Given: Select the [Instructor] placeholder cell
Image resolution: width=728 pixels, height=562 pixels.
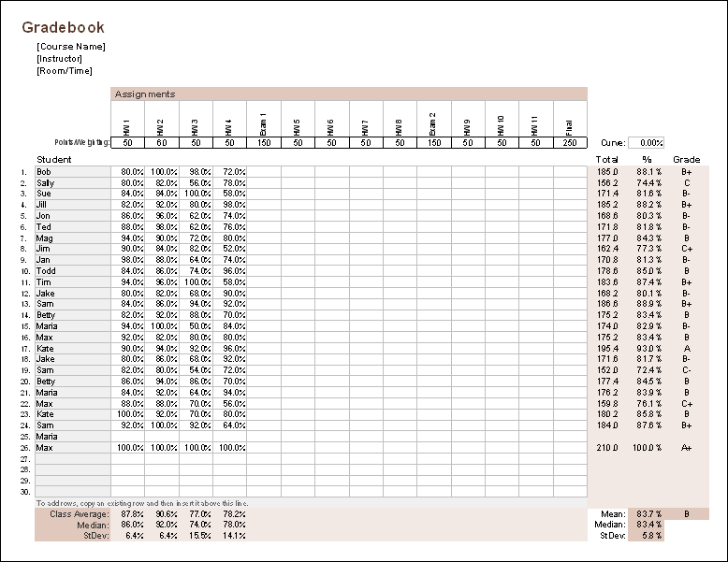Looking at the screenshot, I should (x=66, y=59).
